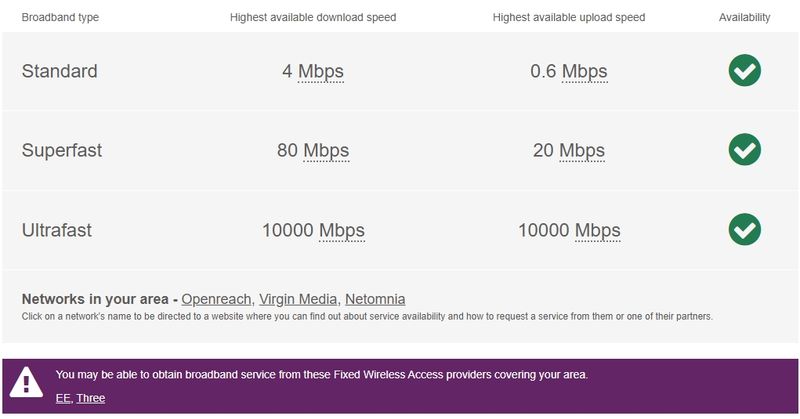Click Mbps abbreviation for Superfast upload speed
The width and height of the screenshot is (800, 419).
pos(582,151)
